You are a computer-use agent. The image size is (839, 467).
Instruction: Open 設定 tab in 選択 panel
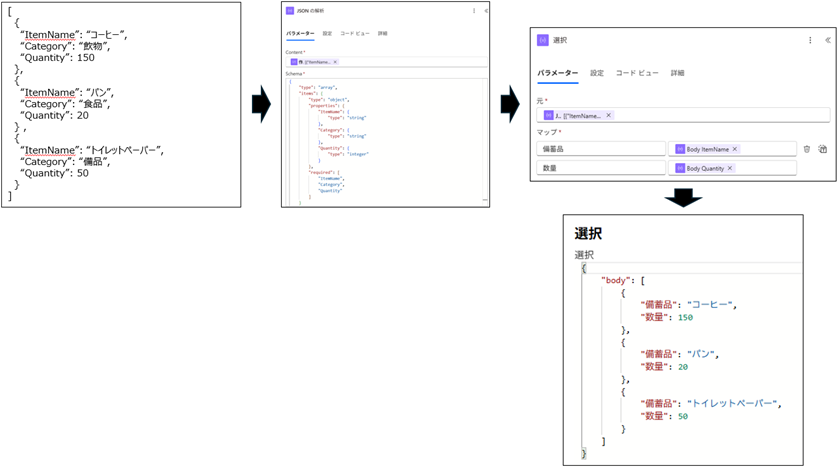pyautogui.click(x=597, y=73)
